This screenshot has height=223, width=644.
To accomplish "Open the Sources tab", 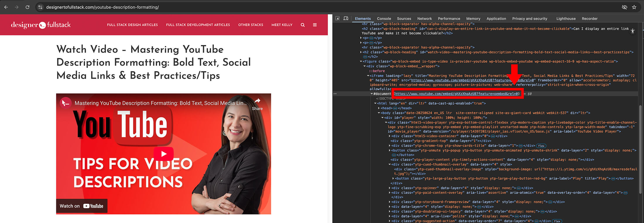I will (x=404, y=18).
